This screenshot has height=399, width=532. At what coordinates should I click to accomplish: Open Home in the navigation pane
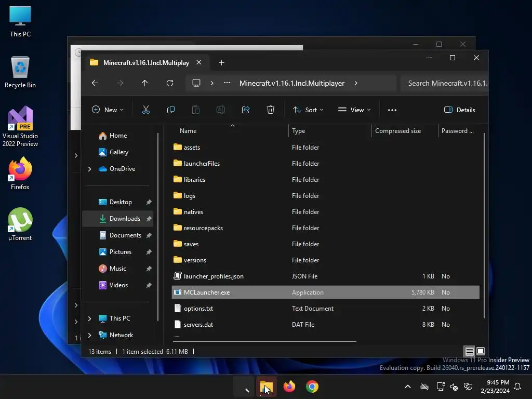pos(118,136)
